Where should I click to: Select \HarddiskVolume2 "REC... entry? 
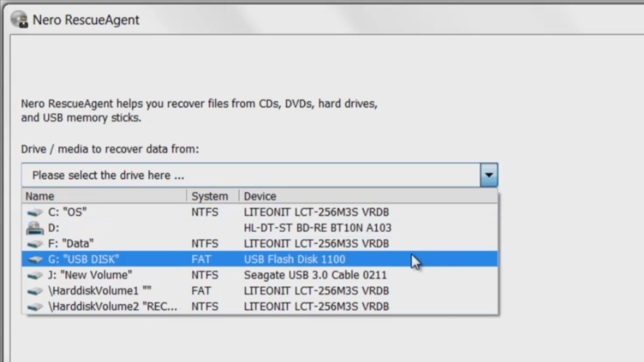click(x=260, y=306)
